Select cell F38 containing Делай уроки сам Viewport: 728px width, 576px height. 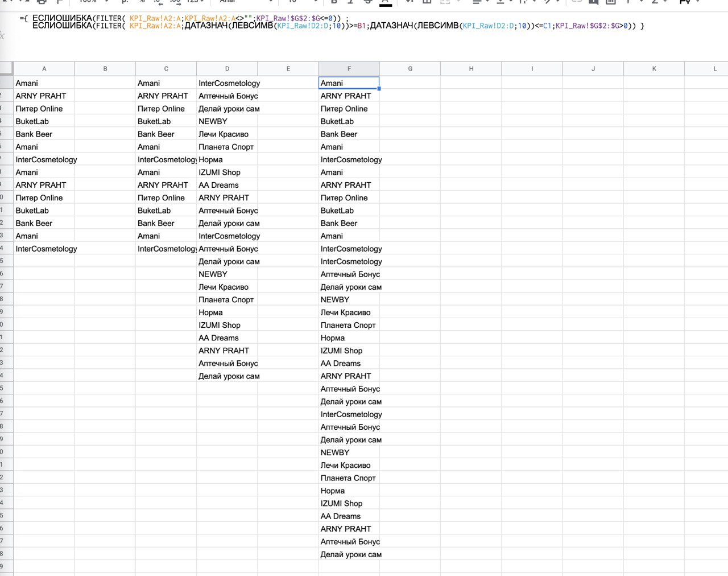pyautogui.click(x=349, y=554)
